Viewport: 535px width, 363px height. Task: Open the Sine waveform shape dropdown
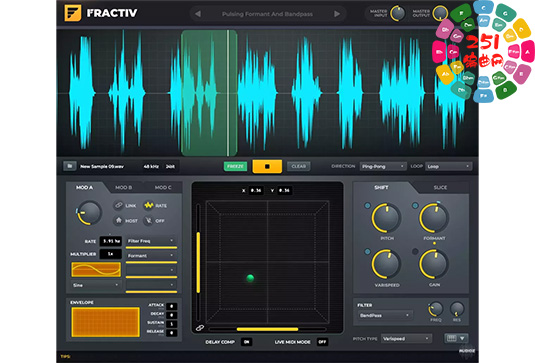(96, 285)
